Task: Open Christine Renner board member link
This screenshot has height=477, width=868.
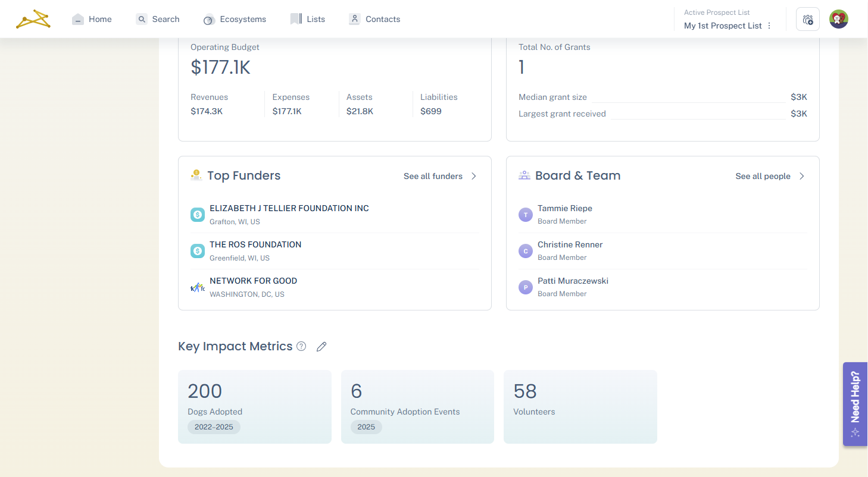Action: [x=570, y=244]
